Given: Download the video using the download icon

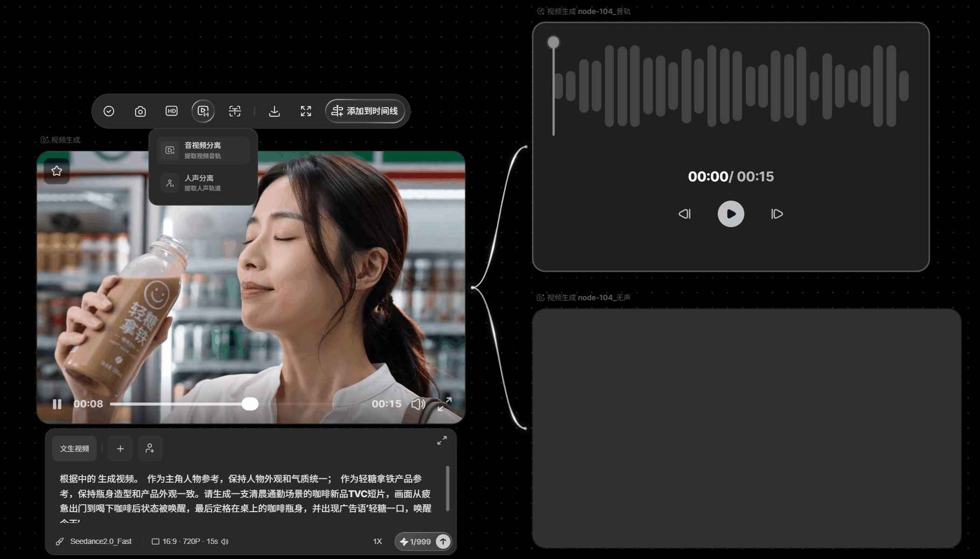Looking at the screenshot, I should coord(274,111).
